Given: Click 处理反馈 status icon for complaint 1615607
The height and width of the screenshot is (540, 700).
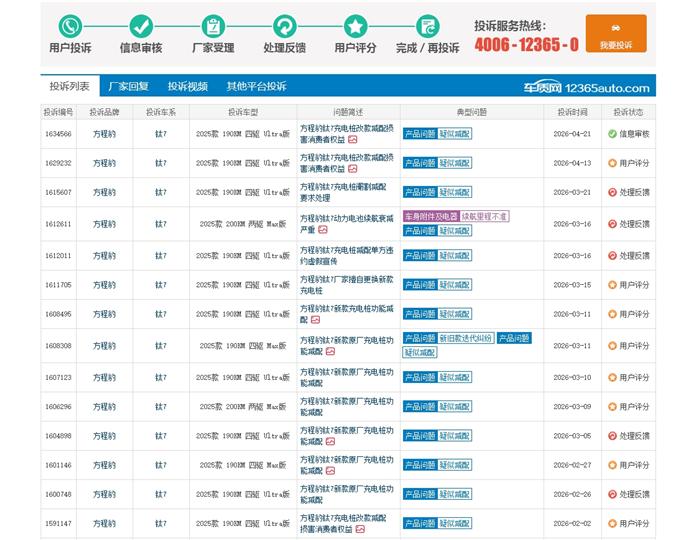Looking at the screenshot, I should [613, 192].
